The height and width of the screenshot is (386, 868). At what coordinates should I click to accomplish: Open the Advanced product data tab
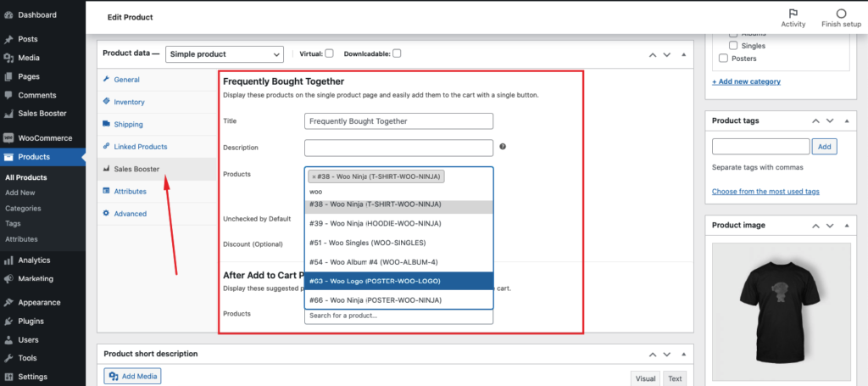coord(157,214)
